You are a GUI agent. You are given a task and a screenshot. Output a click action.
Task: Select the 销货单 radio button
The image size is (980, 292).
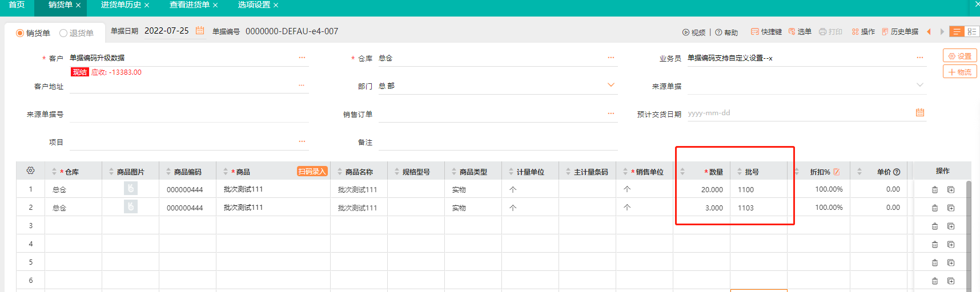point(20,33)
